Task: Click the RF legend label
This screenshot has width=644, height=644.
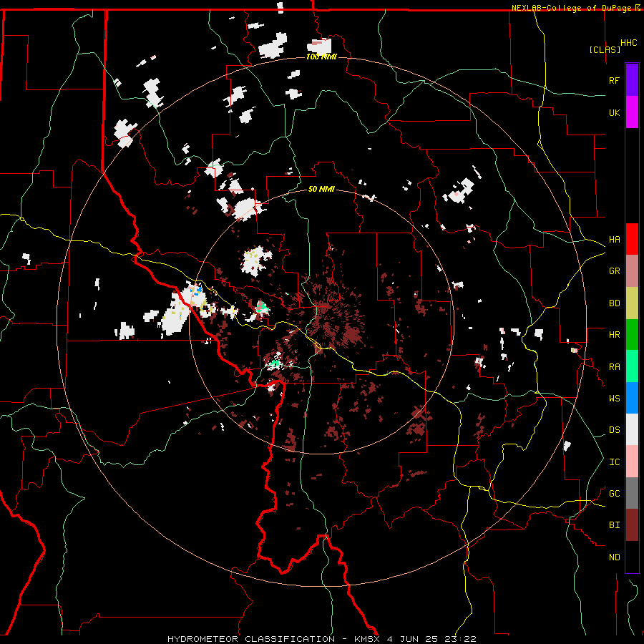Action: click(614, 80)
